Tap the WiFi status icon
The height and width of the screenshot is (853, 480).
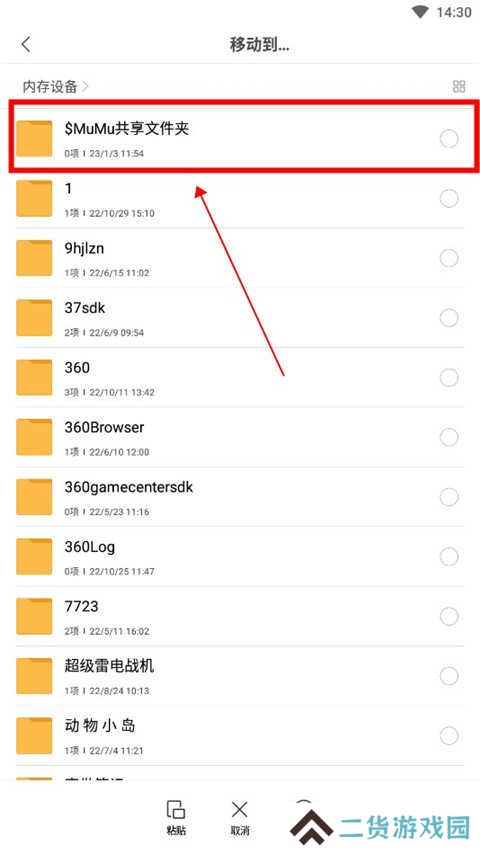click(420, 12)
